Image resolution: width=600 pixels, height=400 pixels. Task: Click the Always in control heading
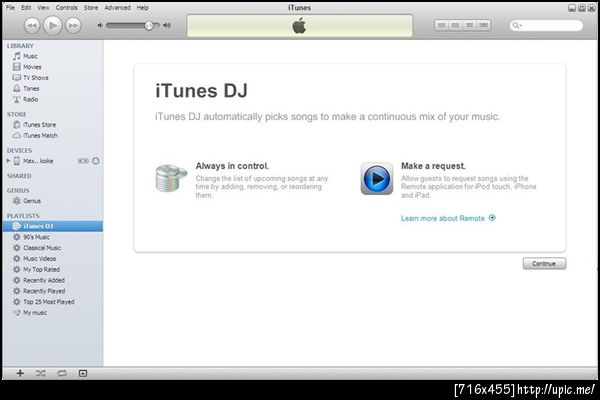click(x=232, y=166)
